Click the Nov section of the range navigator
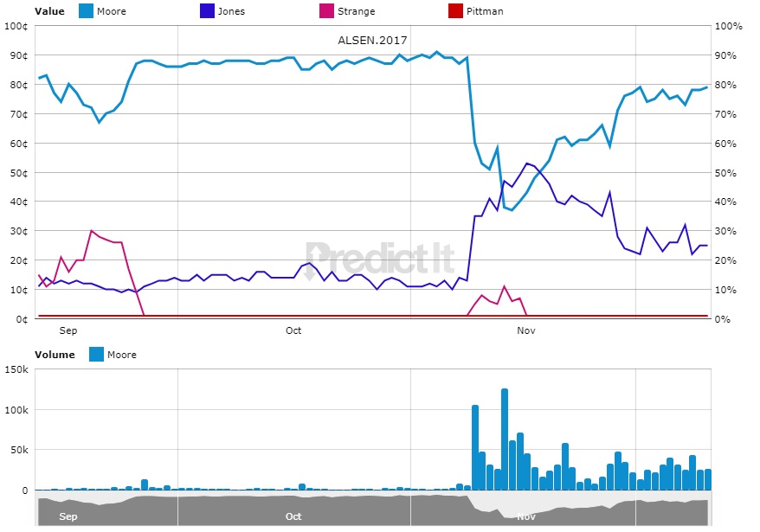Viewport: 760px width, 532px height. click(526, 516)
